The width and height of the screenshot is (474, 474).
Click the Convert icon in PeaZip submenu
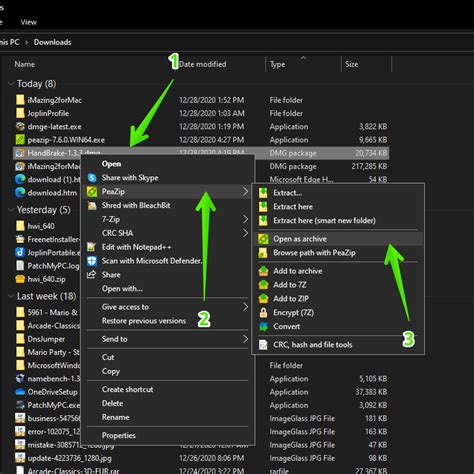click(x=263, y=326)
